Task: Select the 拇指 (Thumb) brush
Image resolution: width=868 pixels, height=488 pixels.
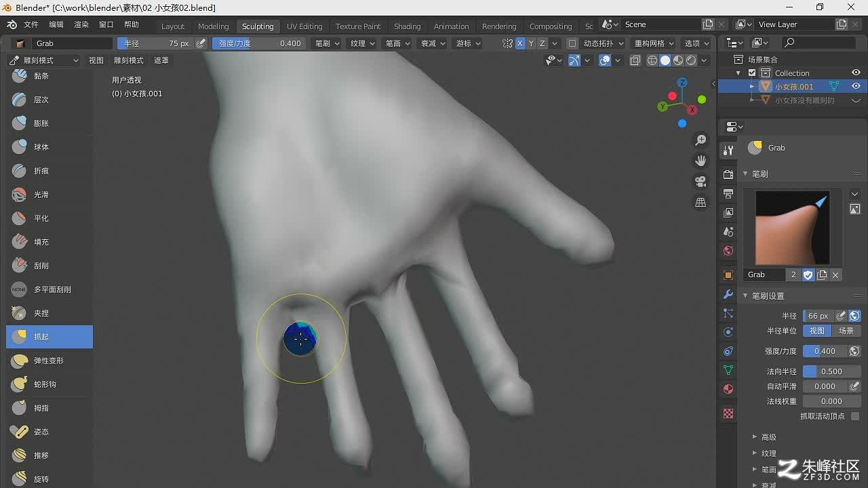Action: [49, 408]
